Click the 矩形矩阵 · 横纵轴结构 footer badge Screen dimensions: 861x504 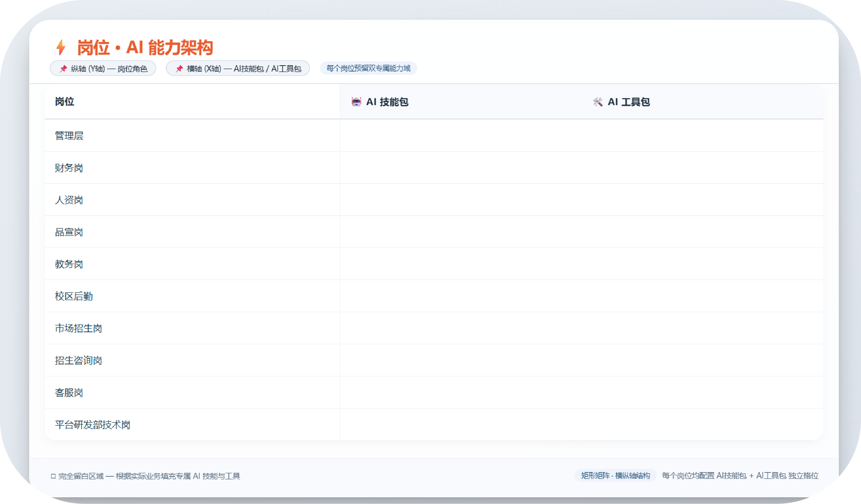(615, 475)
